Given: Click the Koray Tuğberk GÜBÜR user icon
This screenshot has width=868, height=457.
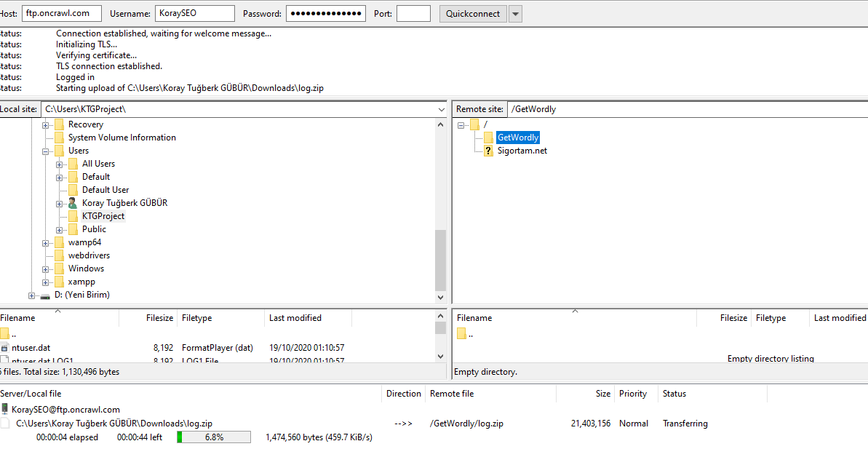Looking at the screenshot, I should click(x=73, y=203).
